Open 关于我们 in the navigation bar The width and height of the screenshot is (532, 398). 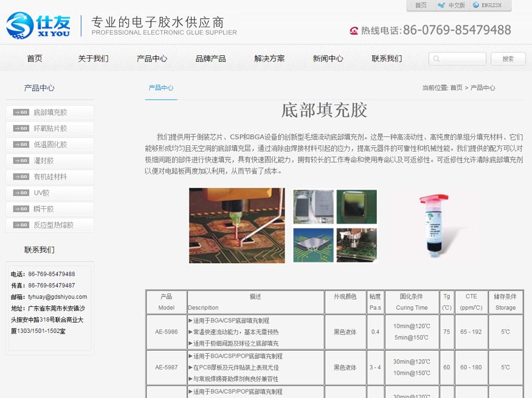coord(93,58)
